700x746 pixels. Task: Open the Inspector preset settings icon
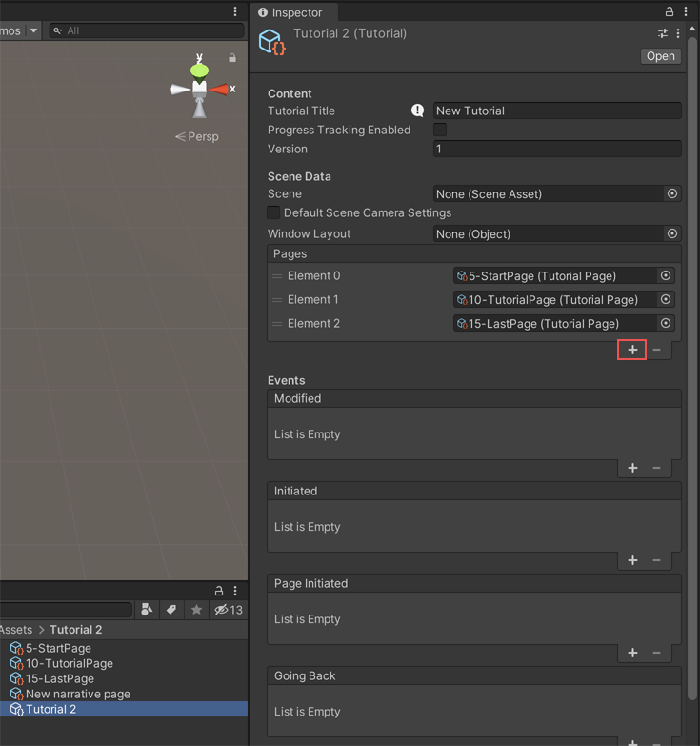663,33
